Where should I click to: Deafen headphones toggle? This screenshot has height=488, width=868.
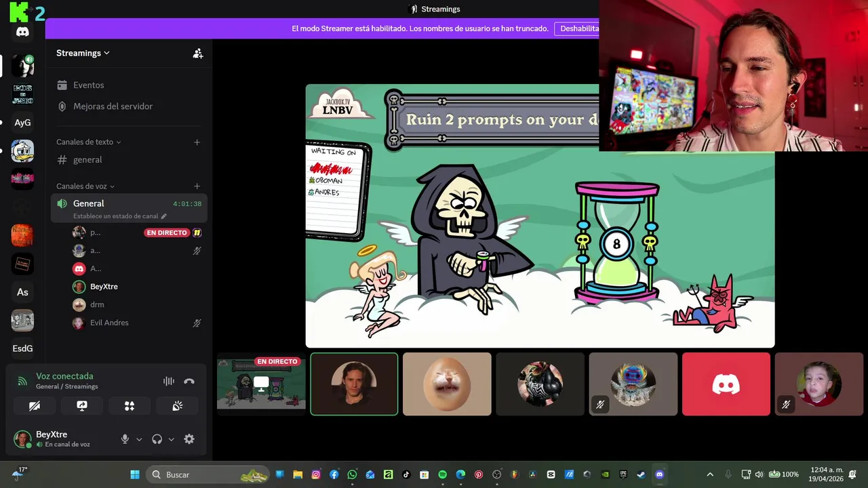157,439
